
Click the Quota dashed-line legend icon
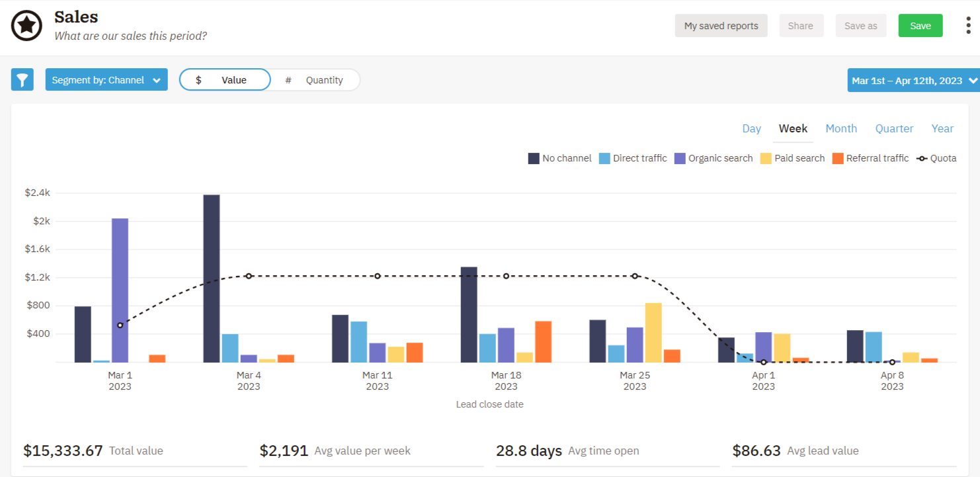[x=922, y=158]
